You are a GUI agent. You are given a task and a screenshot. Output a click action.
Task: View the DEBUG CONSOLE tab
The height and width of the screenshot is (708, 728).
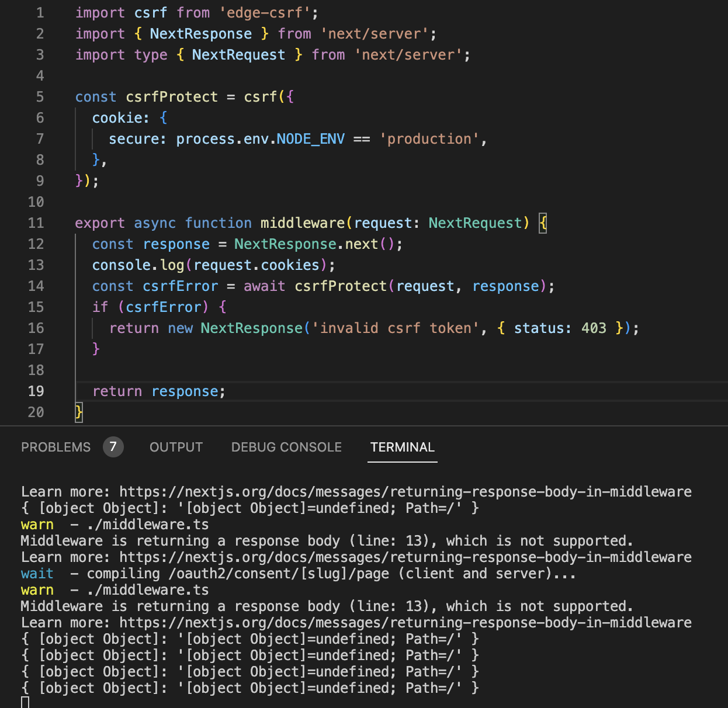tap(286, 447)
